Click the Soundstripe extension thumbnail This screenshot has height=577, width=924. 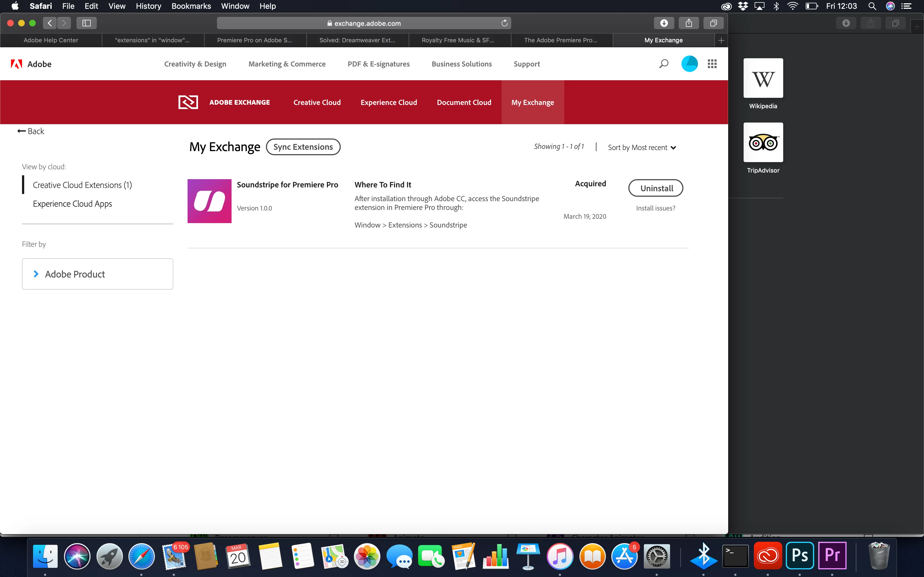[209, 201]
